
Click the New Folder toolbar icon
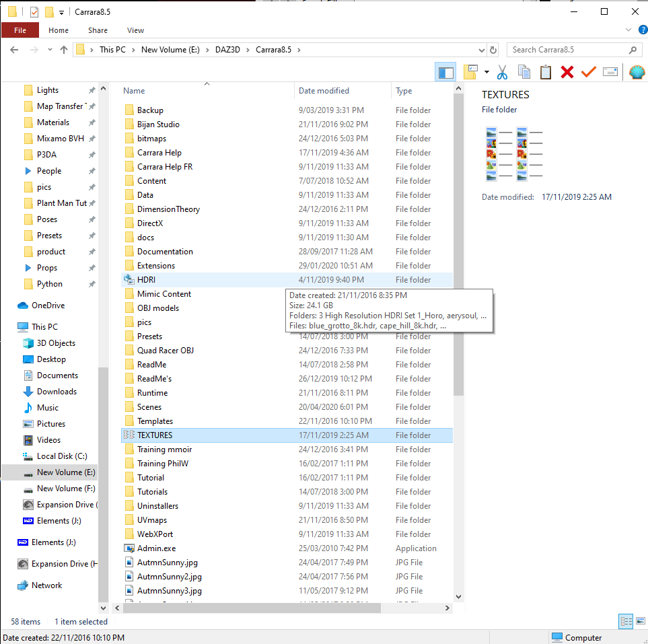pos(470,72)
